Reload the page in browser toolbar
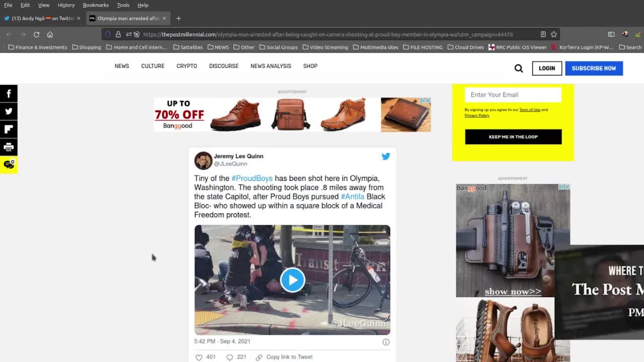This screenshot has height=362, width=644. 36,34
